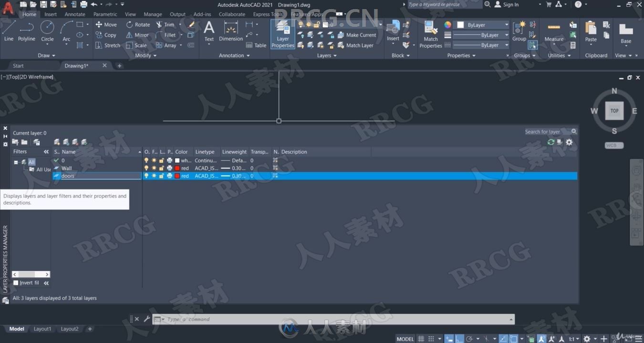Choose the Fillet tool

coord(166,35)
